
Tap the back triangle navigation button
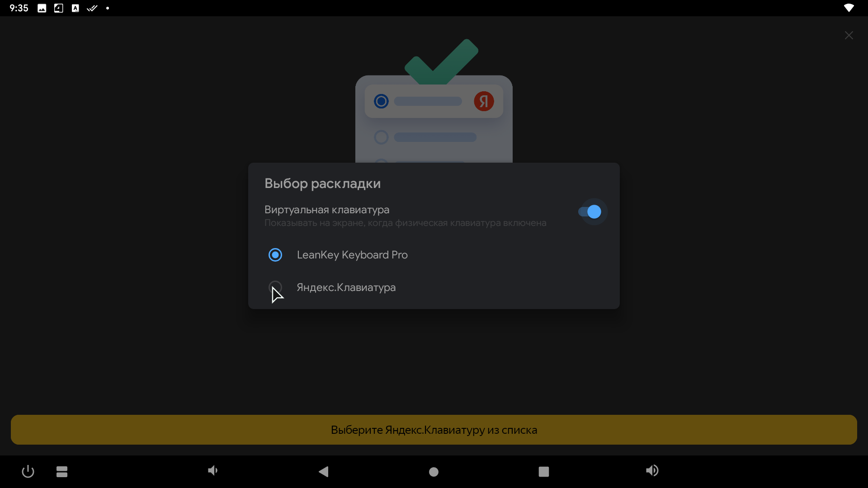point(324,472)
